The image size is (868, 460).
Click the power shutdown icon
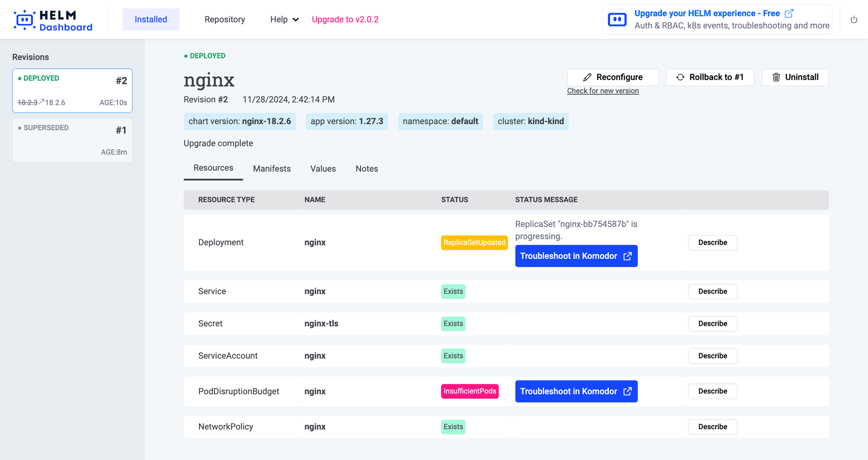pyautogui.click(x=854, y=20)
